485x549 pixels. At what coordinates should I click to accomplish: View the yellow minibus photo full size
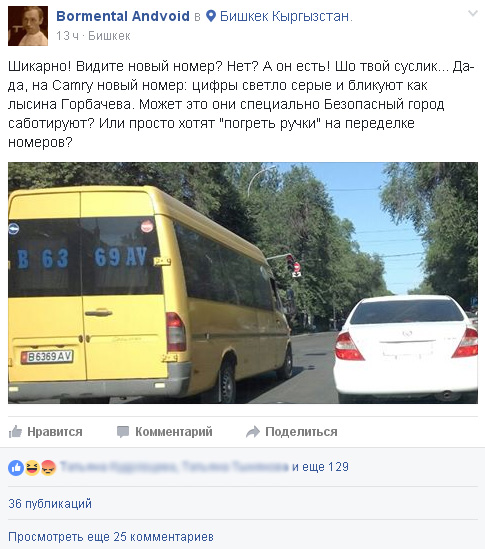click(243, 283)
